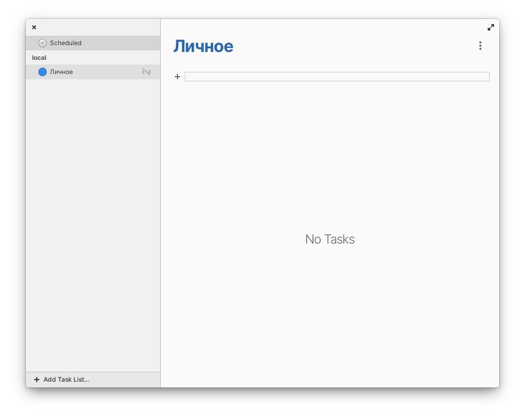The width and height of the screenshot is (525, 420).
Task: Click the Личное heading to rename it
Action: pyautogui.click(x=203, y=46)
